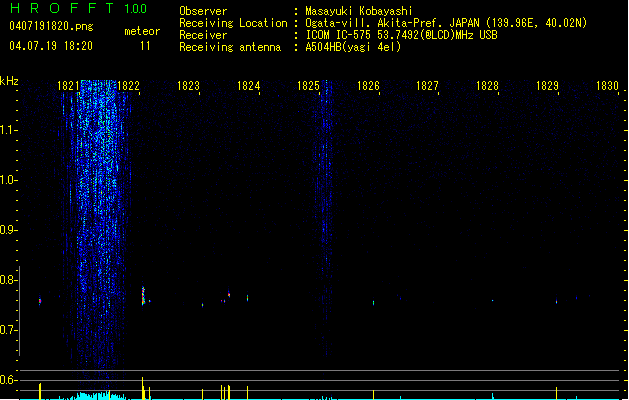Click the kHz axis label
This screenshot has height=400, width=629.
pos(9,81)
